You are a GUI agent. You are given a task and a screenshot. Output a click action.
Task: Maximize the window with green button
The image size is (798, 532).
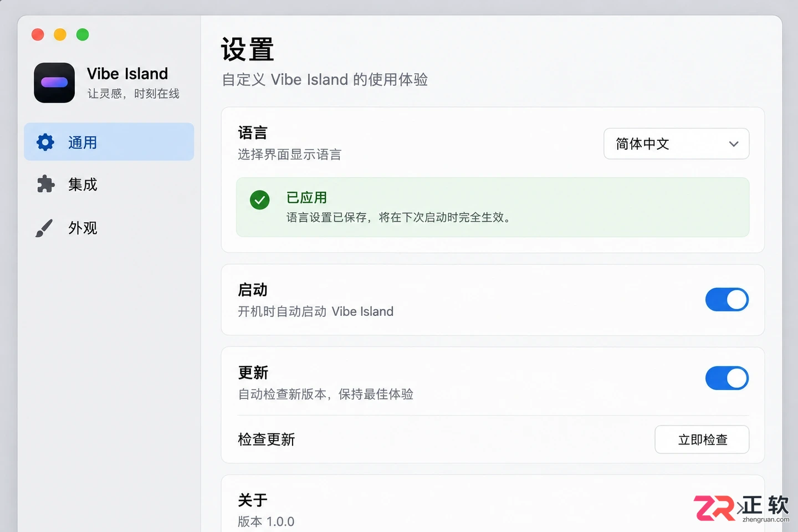(x=83, y=34)
